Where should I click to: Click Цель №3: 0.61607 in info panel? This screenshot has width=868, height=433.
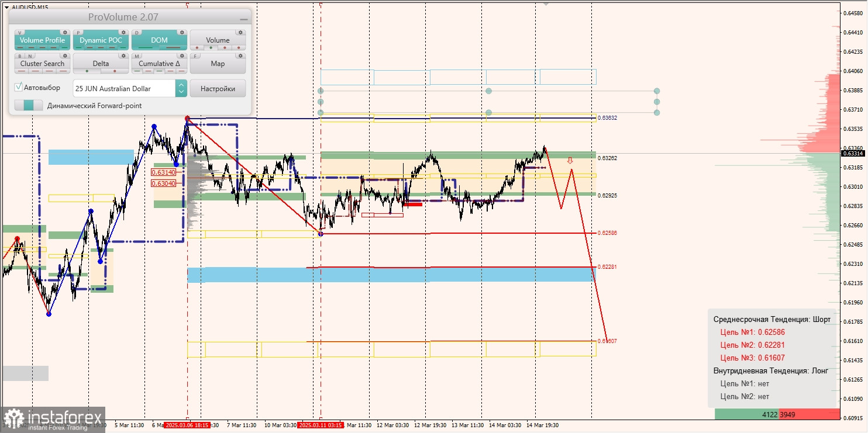click(x=752, y=358)
